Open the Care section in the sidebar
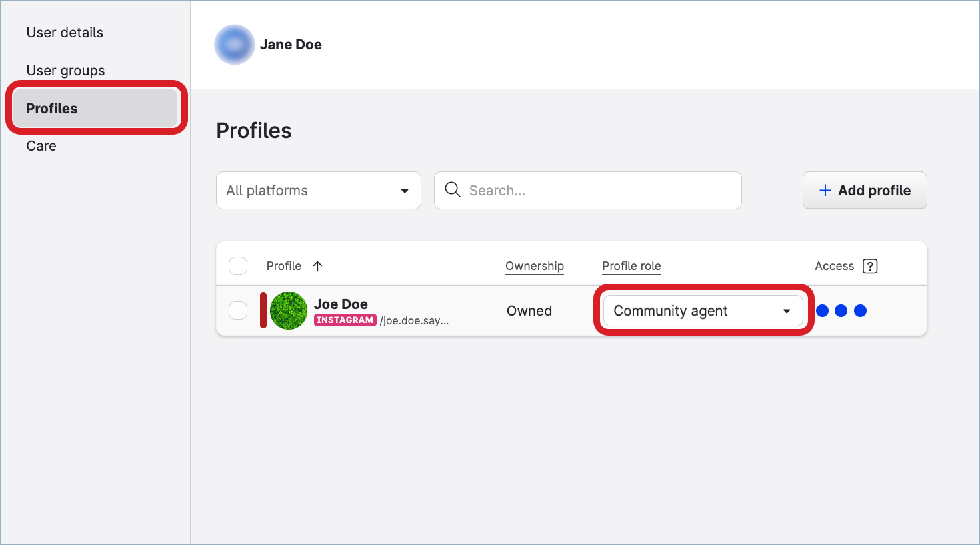Viewport: 980px width, 545px height. 41,145
